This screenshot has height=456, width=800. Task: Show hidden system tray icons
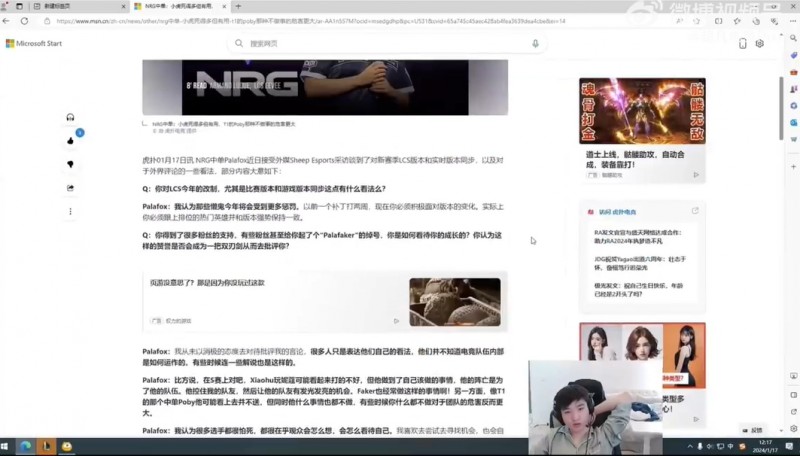tap(690, 447)
